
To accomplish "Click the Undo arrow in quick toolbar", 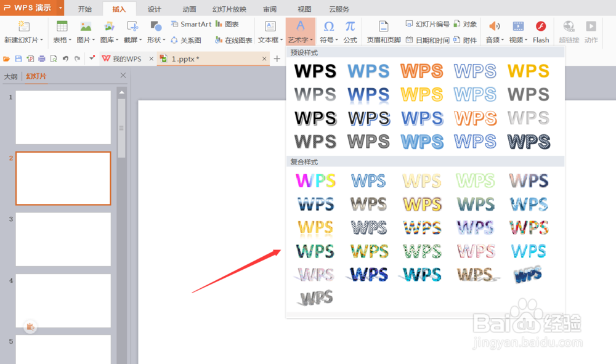I will (65, 59).
